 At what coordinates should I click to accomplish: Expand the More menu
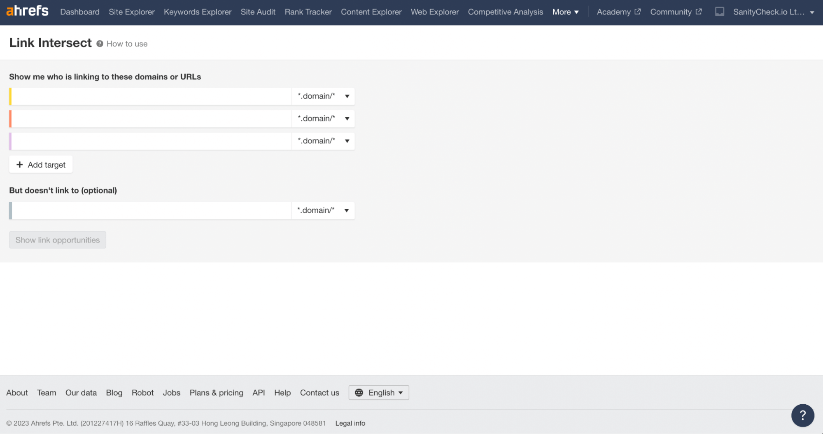565,12
